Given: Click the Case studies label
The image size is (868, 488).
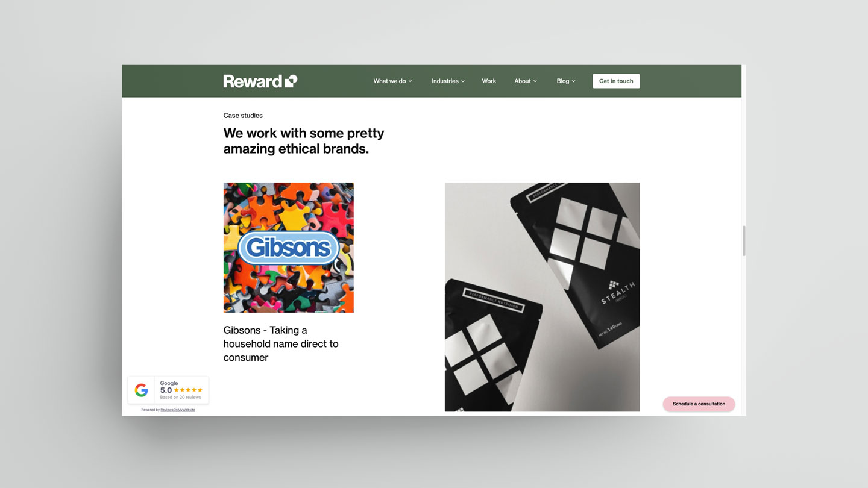Looking at the screenshot, I should click(x=243, y=116).
